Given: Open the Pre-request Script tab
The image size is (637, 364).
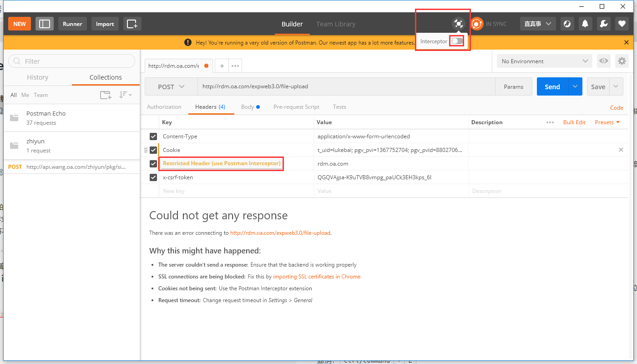Looking at the screenshot, I should (296, 107).
